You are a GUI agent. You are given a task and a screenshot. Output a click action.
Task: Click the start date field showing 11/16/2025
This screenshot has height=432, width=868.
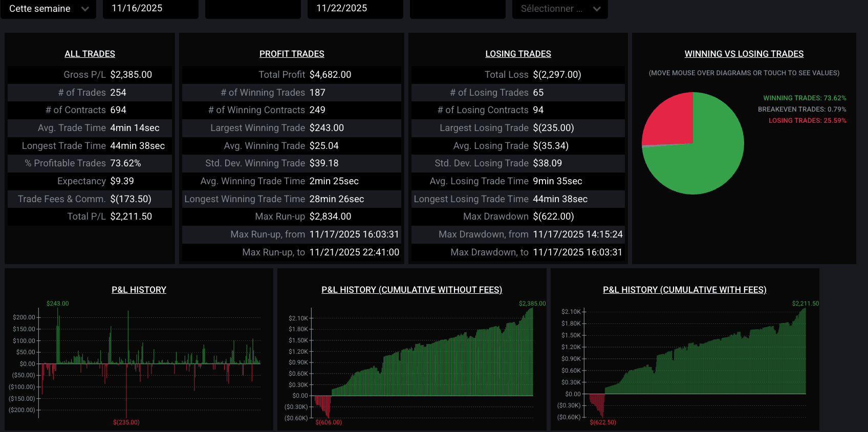pyautogui.click(x=150, y=9)
